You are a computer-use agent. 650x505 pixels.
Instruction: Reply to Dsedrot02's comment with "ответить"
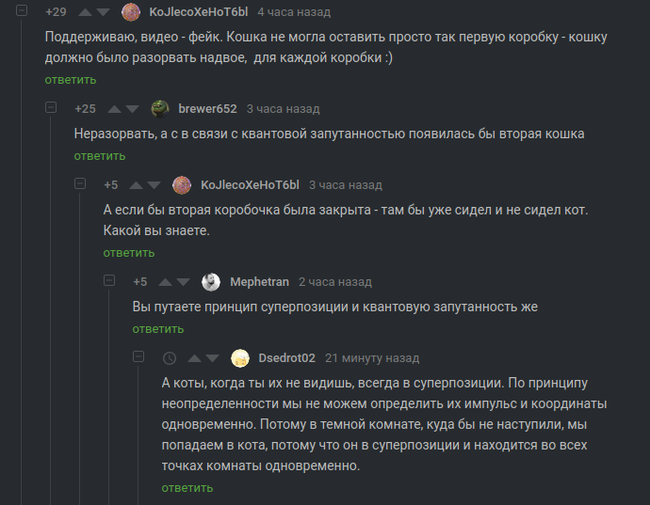click(x=187, y=488)
